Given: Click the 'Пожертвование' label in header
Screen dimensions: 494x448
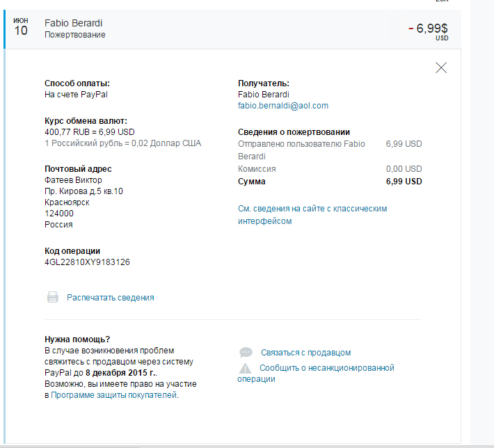Looking at the screenshot, I should [x=75, y=35].
